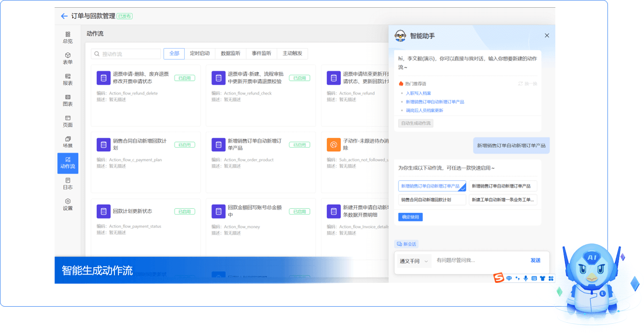
Task: Select the checked 新增销售订单自动新增订单产品 option
Action: (432, 186)
